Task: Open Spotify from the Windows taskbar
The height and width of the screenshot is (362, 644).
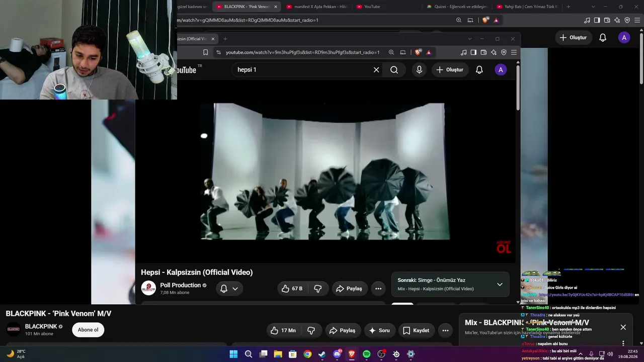Action: click(x=367, y=354)
